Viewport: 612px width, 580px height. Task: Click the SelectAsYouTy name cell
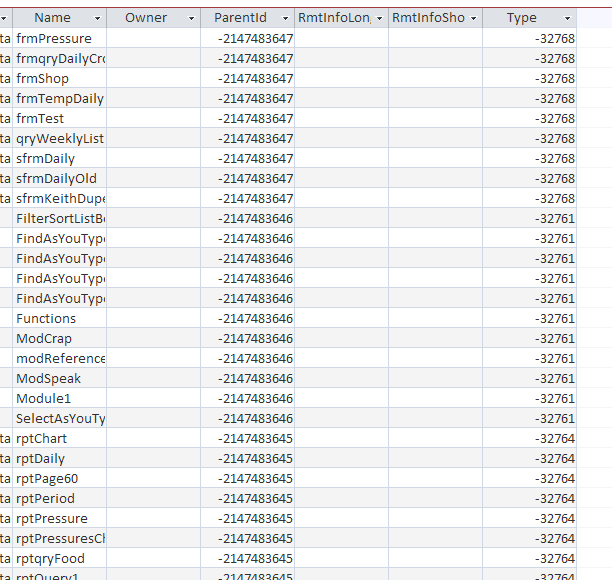click(x=60, y=418)
